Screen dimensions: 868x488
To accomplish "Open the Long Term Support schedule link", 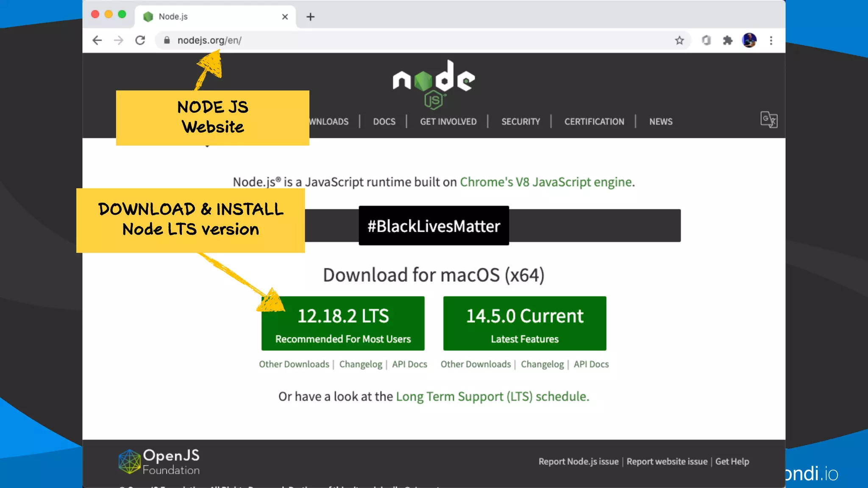I will coord(492,396).
